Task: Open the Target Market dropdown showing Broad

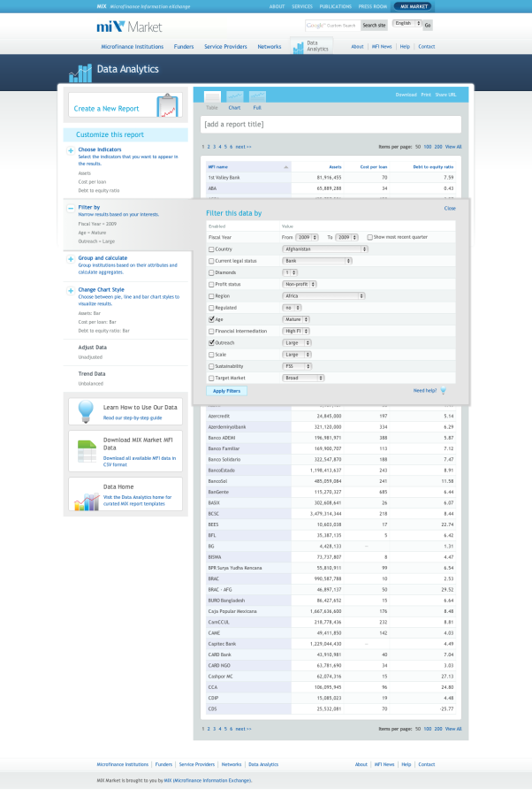Action: tap(303, 378)
